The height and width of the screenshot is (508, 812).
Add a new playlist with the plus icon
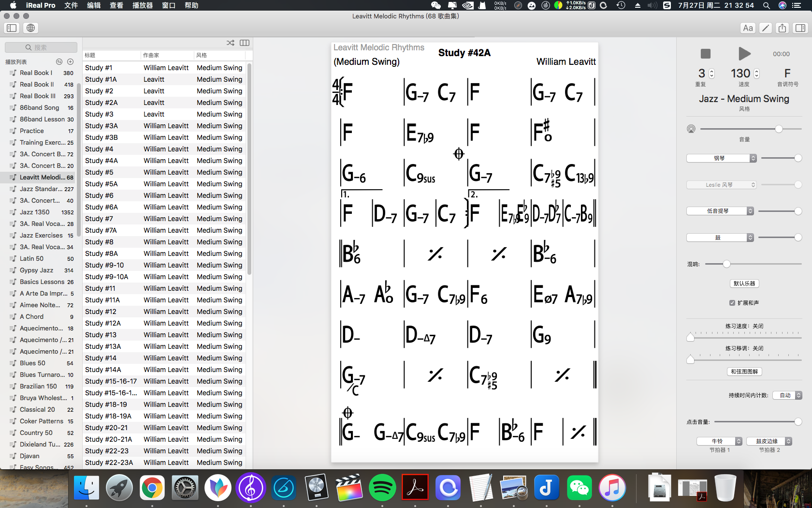coord(71,62)
